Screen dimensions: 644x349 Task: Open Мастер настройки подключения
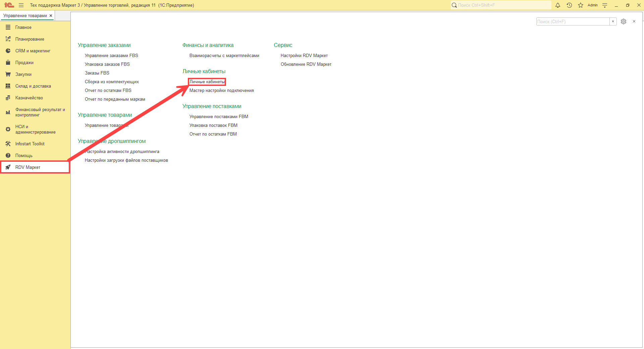click(222, 90)
